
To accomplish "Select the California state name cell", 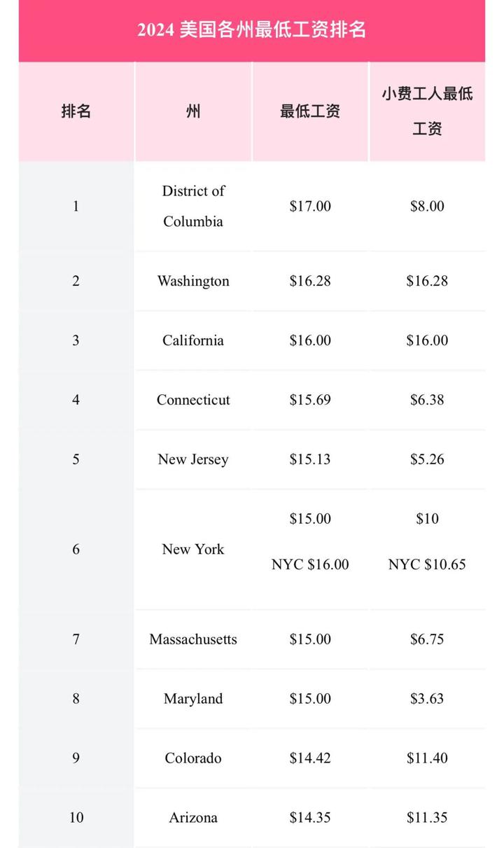I will tap(193, 340).
